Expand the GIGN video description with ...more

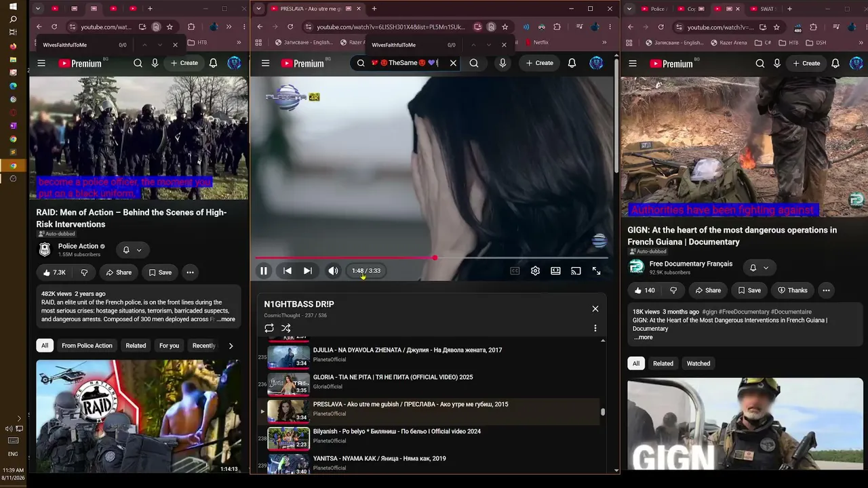click(644, 338)
